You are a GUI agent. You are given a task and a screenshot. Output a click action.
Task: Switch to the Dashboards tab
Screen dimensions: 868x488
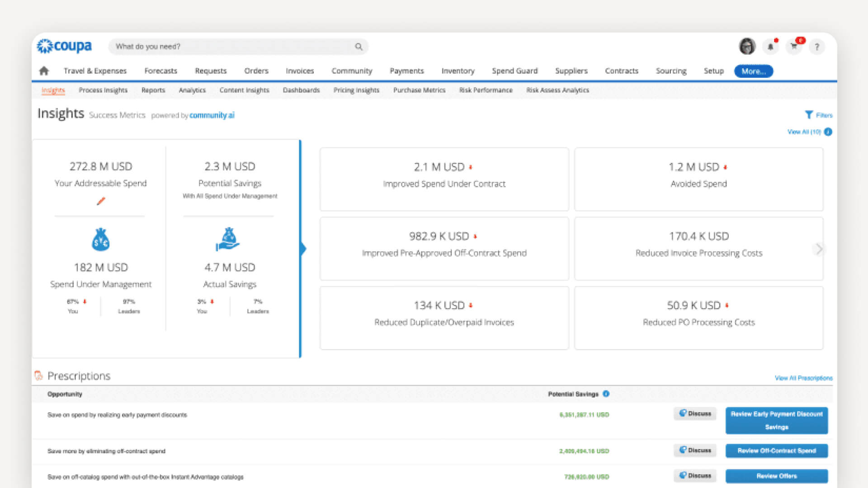[x=301, y=90]
